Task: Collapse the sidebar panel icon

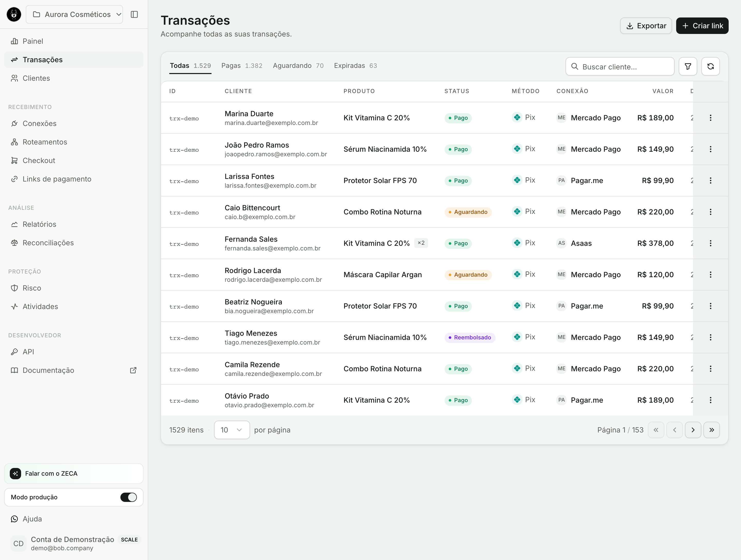Action: [134, 14]
